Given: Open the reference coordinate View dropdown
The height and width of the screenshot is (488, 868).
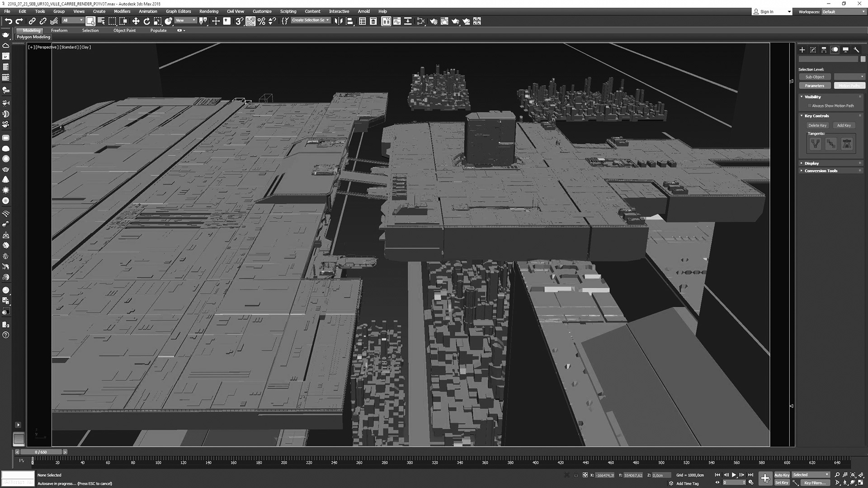Looking at the screenshot, I should (186, 20).
